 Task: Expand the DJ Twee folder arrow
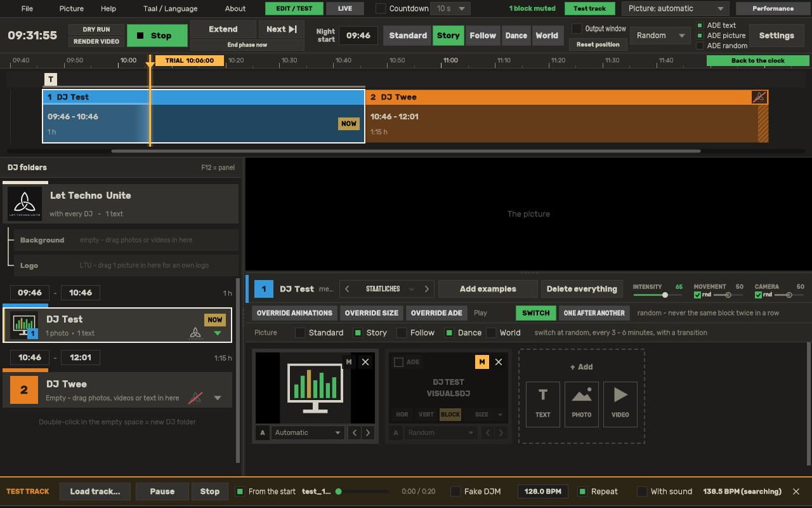pyautogui.click(x=218, y=398)
